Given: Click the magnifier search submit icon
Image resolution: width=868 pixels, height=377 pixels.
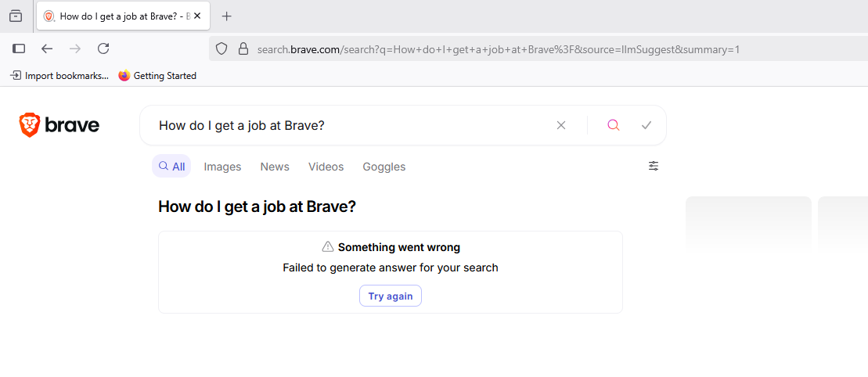Looking at the screenshot, I should coord(614,125).
